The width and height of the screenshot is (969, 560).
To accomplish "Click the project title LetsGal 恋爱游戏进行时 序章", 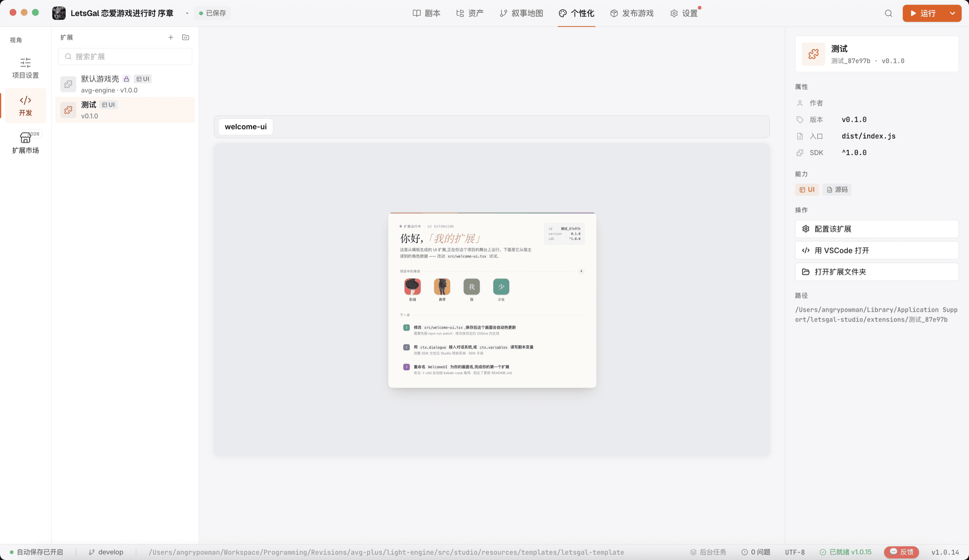I will click(x=122, y=13).
